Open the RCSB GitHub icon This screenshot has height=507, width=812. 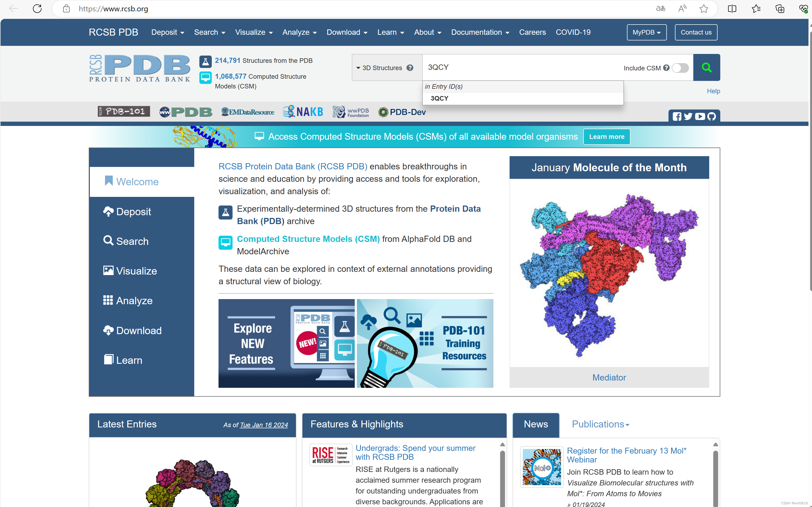(711, 116)
